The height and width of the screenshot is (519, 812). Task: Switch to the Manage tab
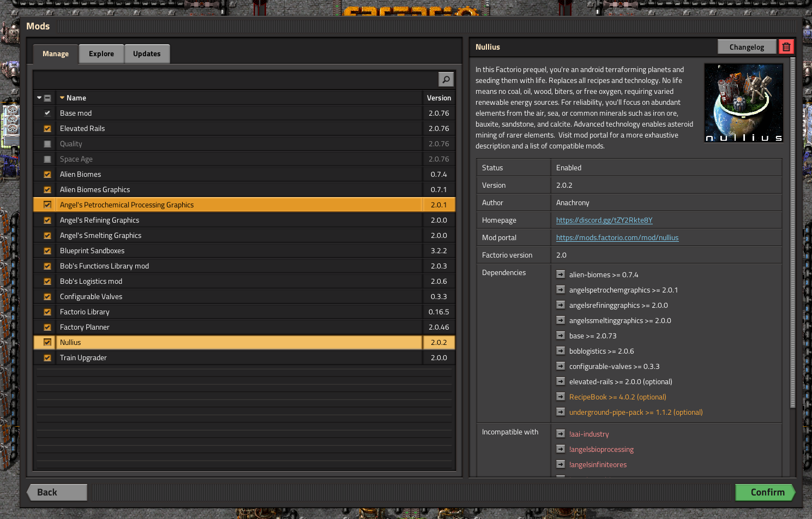[56, 54]
